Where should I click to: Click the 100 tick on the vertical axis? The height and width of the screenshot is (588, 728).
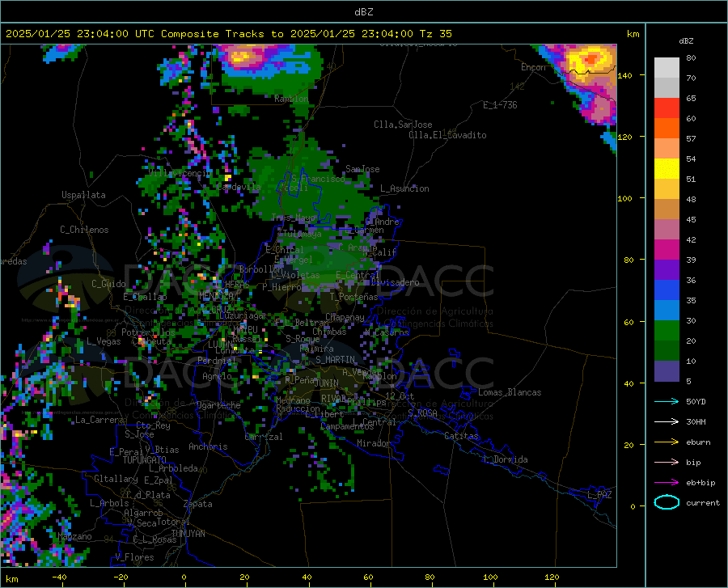(624, 198)
